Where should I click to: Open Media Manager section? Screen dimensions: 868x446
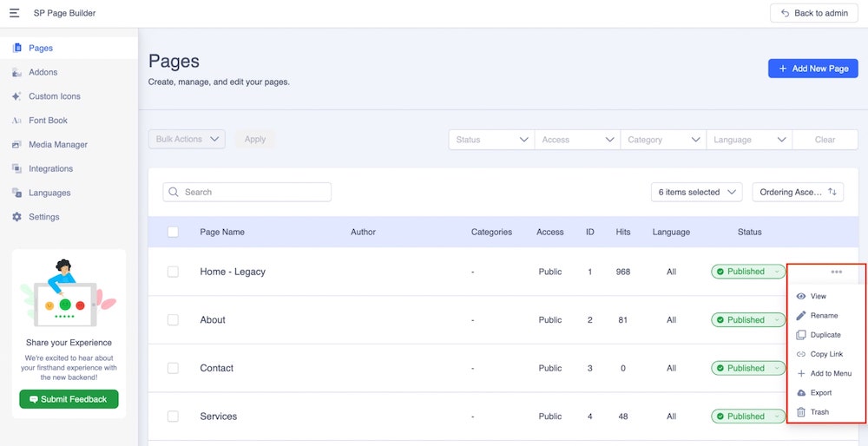57,145
